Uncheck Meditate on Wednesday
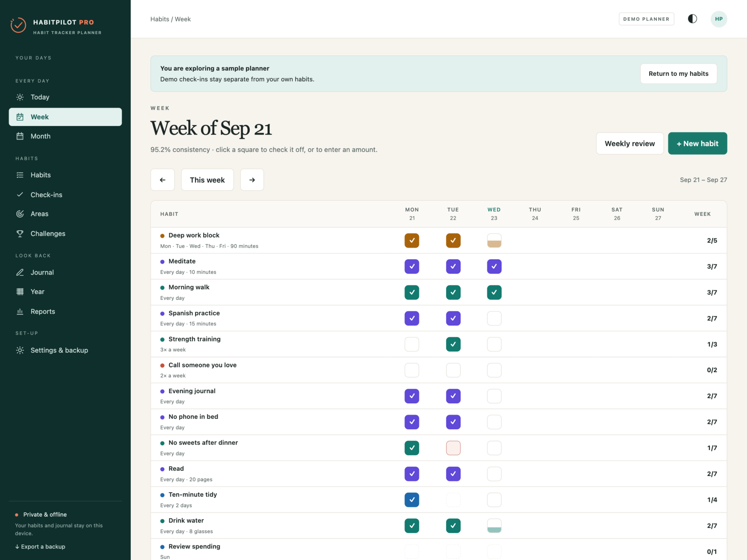This screenshot has height=560, width=747. [x=494, y=266]
